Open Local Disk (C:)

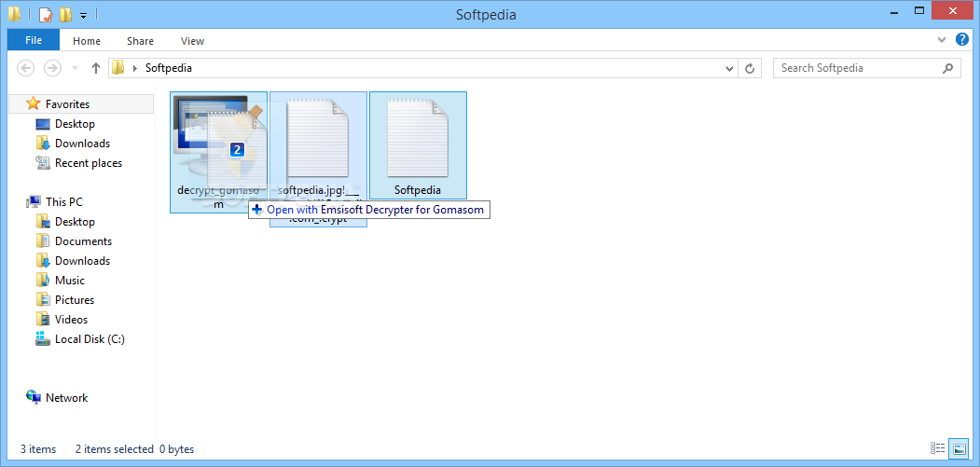[x=90, y=339]
